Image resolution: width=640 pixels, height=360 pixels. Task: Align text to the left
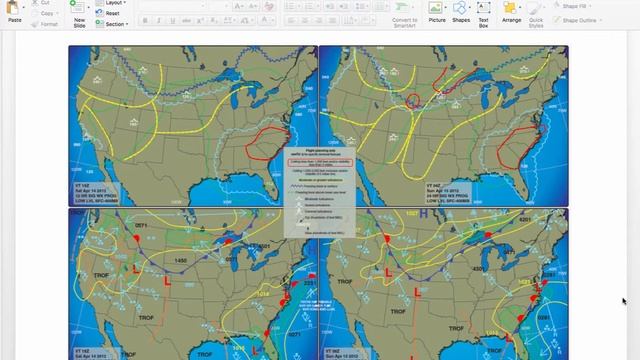coord(291,20)
